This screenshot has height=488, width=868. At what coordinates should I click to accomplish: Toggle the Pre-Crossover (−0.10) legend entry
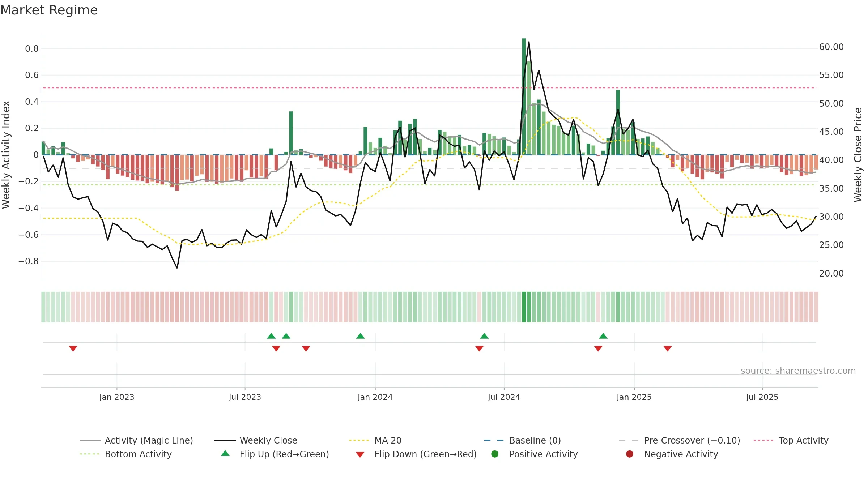click(x=680, y=440)
